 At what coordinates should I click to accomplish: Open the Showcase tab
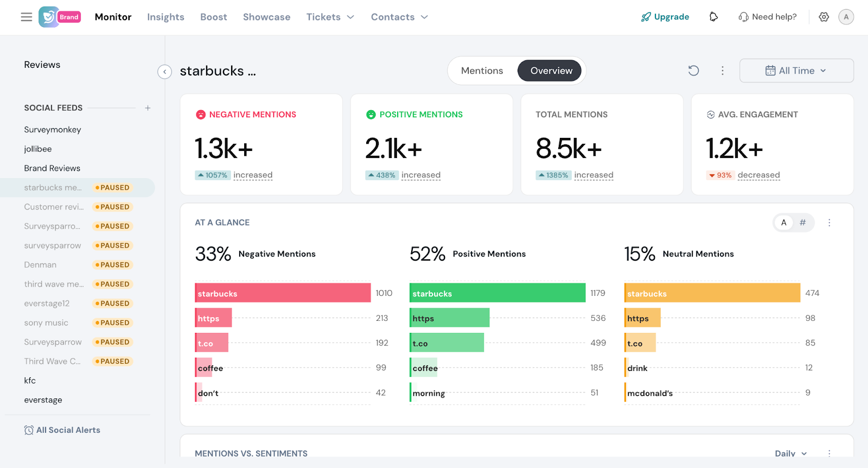pyautogui.click(x=266, y=17)
